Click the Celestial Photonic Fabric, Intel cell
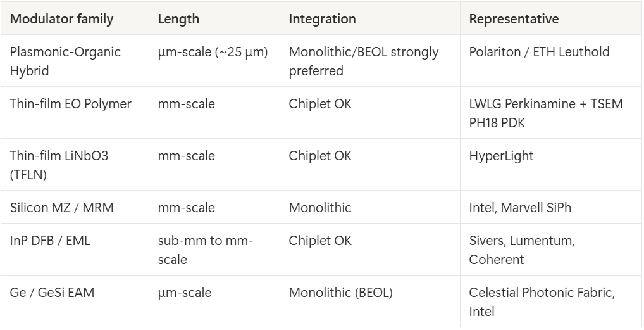644x330 pixels. point(551,301)
